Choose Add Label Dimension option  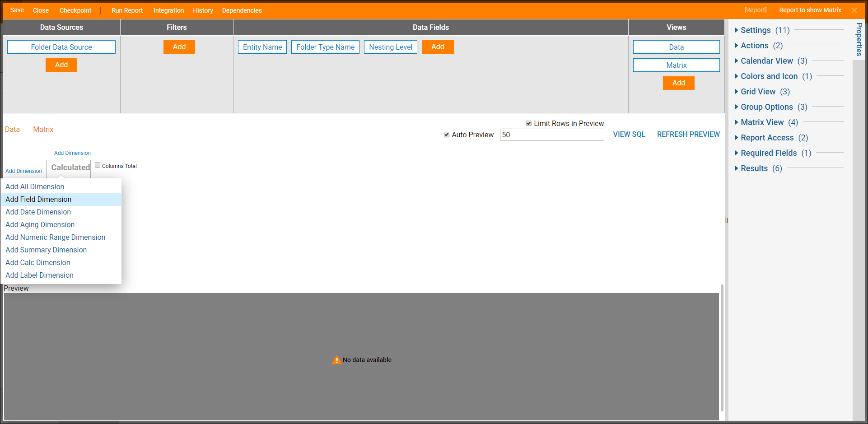pos(61,275)
